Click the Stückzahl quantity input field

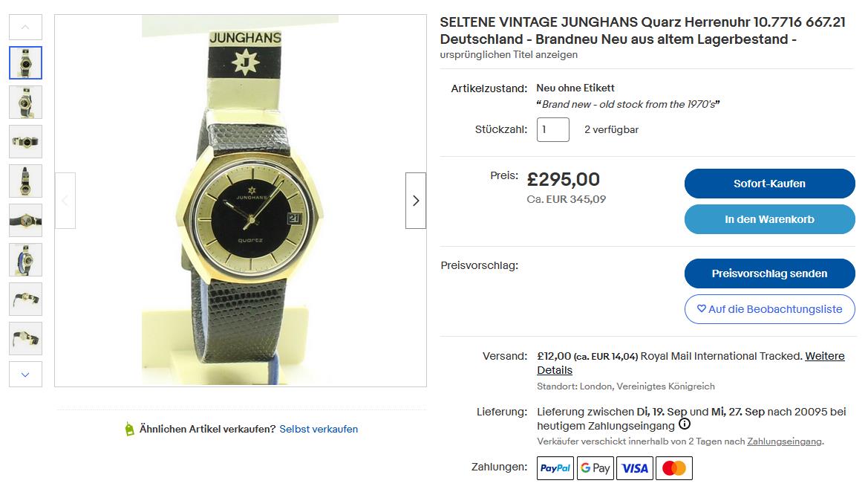pyautogui.click(x=553, y=129)
